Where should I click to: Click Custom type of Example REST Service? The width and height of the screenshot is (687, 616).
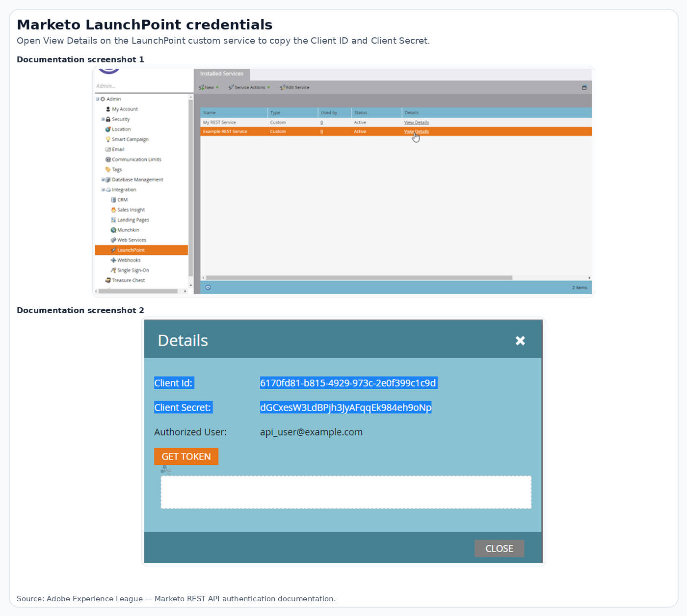tap(278, 132)
